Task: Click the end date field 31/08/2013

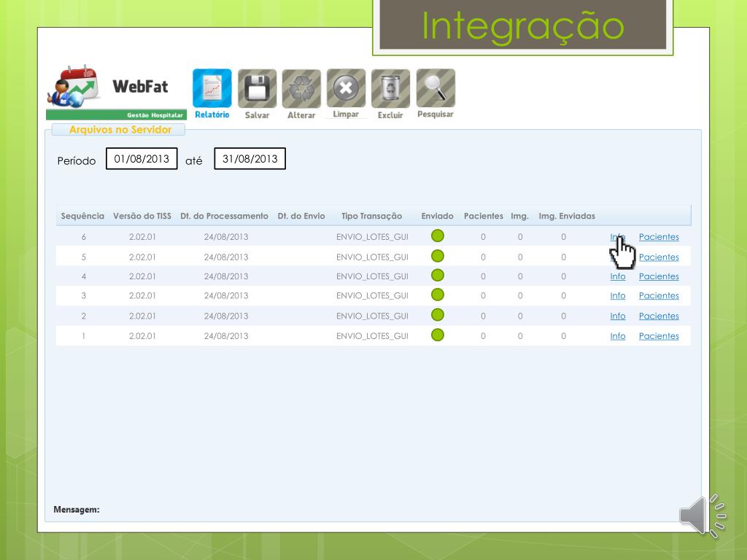Action: [249, 158]
